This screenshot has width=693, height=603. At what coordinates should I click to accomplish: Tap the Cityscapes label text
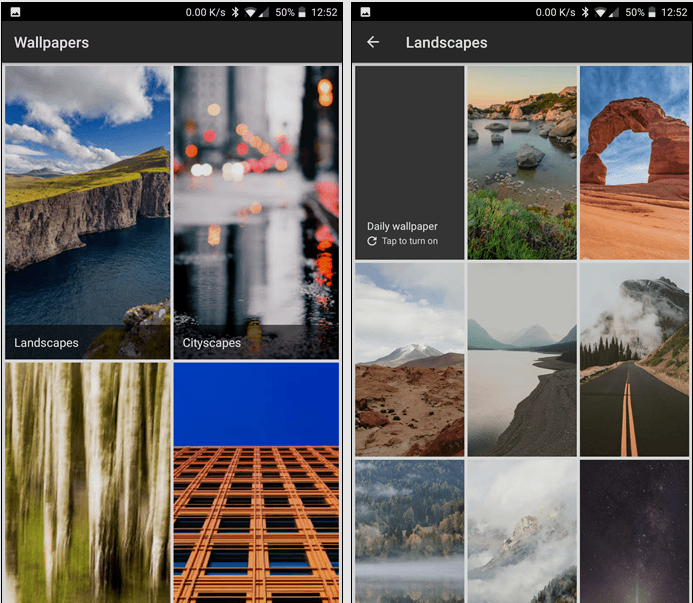[212, 343]
